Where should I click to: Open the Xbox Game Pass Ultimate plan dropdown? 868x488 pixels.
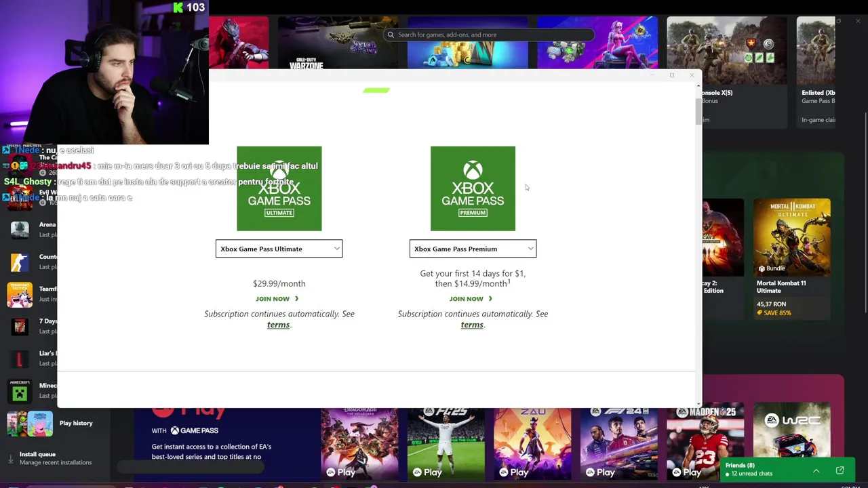coord(279,249)
